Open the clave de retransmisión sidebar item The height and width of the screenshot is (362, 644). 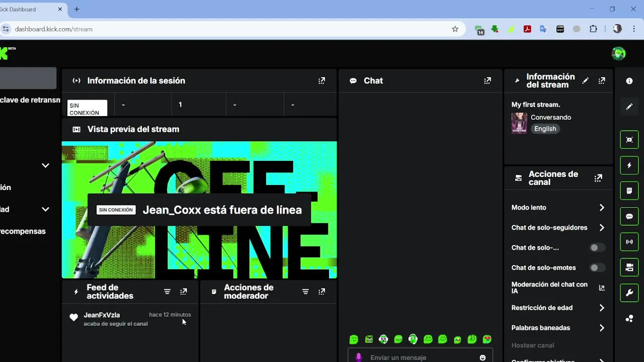tap(30, 100)
